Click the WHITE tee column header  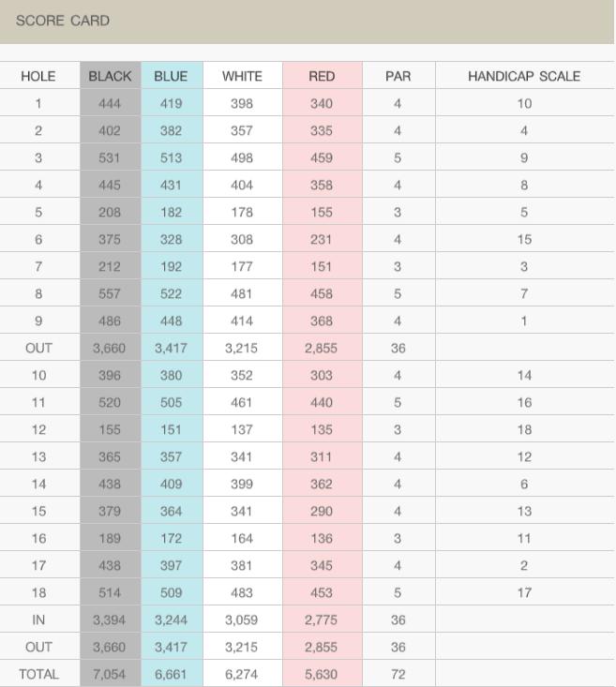click(242, 76)
